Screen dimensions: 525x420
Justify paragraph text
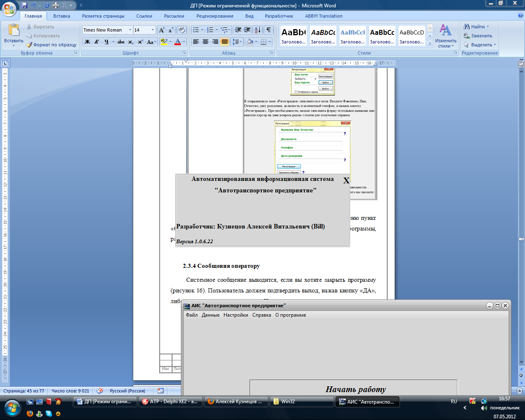224,42
